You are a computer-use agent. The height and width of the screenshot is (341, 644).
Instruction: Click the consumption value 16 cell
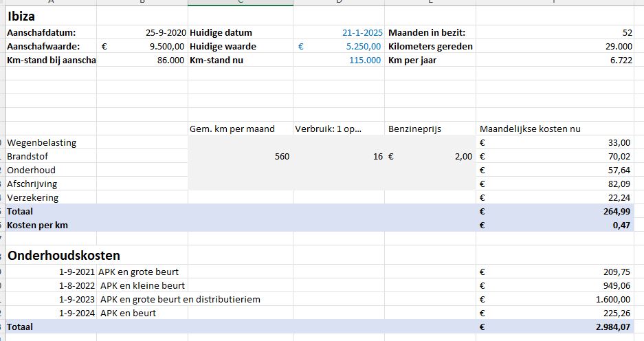pos(339,156)
